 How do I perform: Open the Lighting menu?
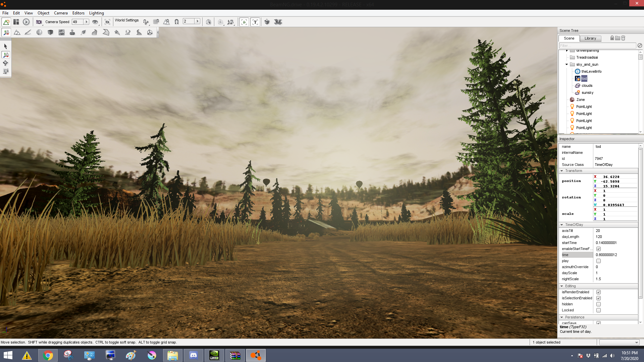(96, 13)
